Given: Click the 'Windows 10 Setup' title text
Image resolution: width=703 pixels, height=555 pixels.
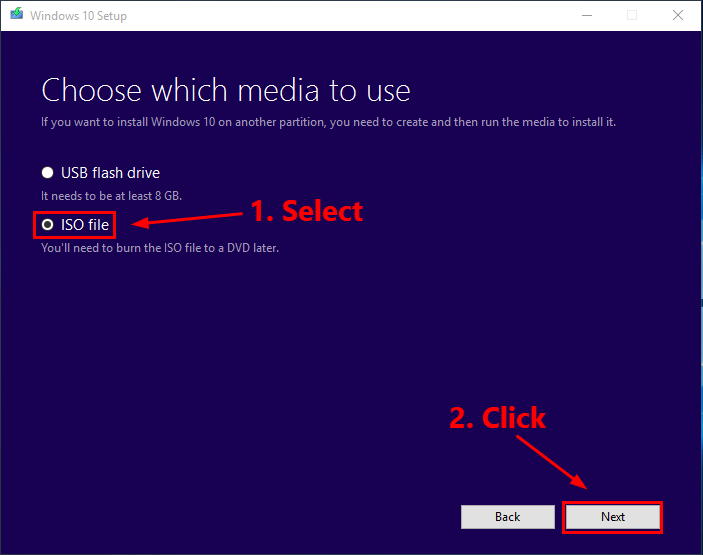Looking at the screenshot, I should coord(78,16).
